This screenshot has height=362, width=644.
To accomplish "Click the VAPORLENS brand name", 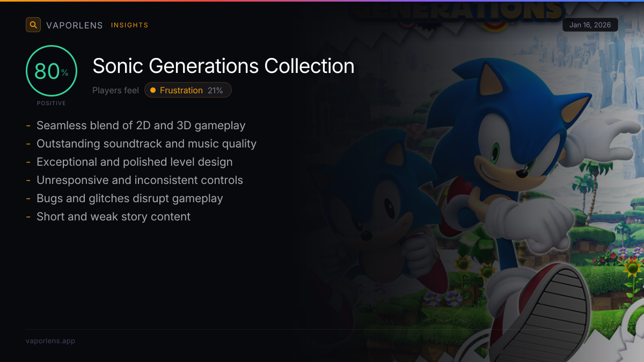I will tap(74, 25).
